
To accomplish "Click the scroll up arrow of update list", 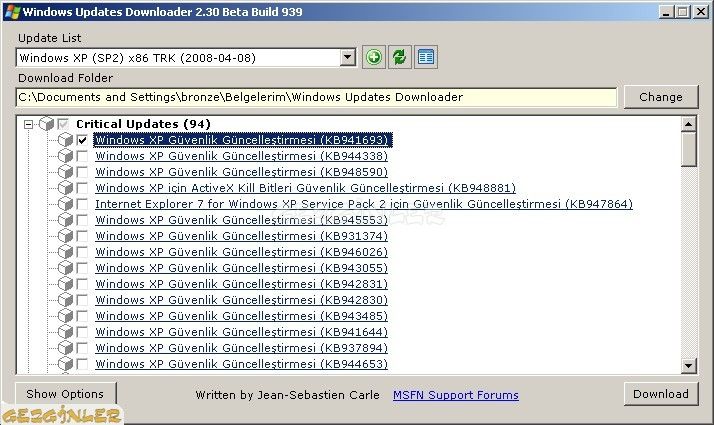I will 688,124.
